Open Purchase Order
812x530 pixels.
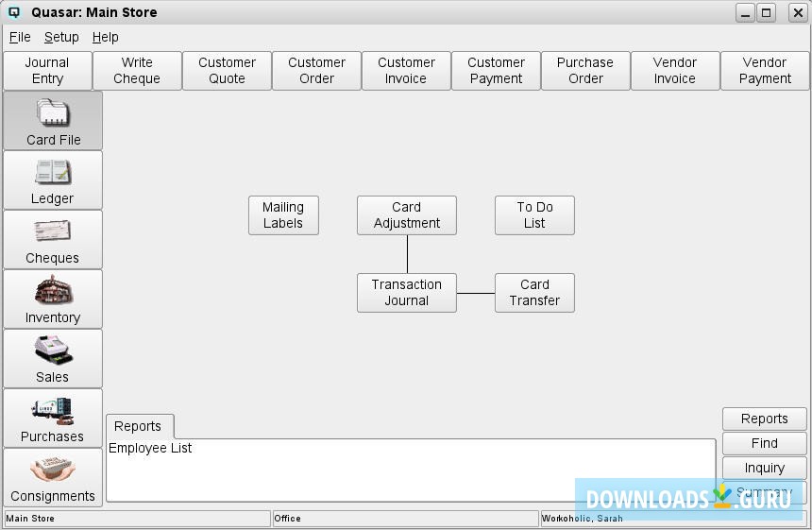coord(585,71)
